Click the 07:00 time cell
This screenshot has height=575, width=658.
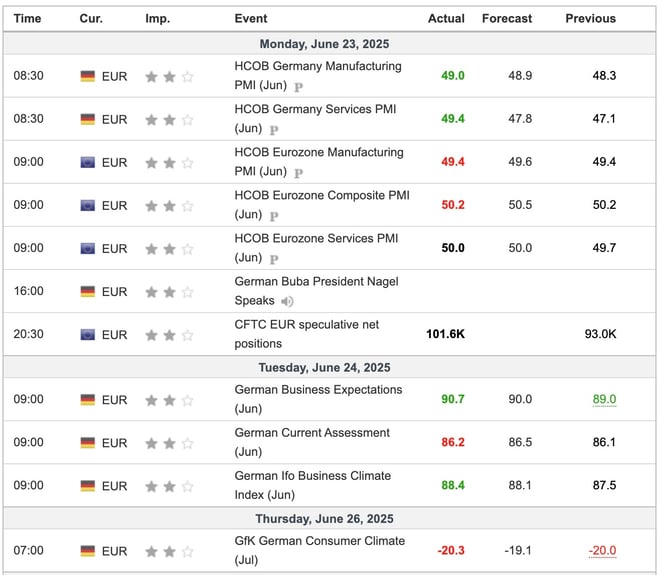pos(29,550)
